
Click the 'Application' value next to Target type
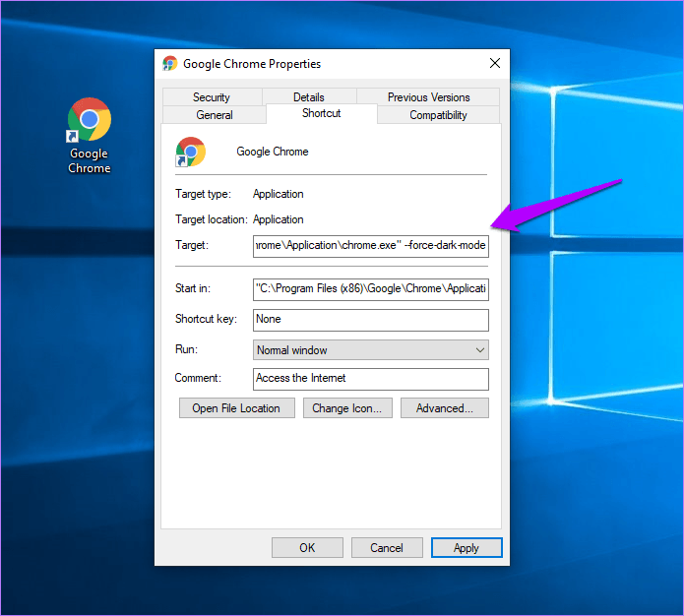[278, 194]
